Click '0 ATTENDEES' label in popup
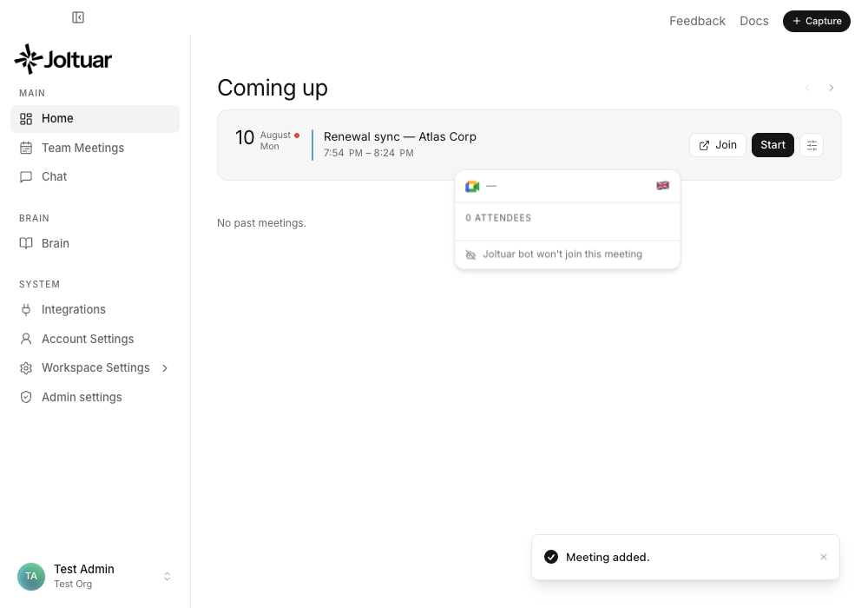The width and height of the screenshot is (868, 608). coord(498,218)
